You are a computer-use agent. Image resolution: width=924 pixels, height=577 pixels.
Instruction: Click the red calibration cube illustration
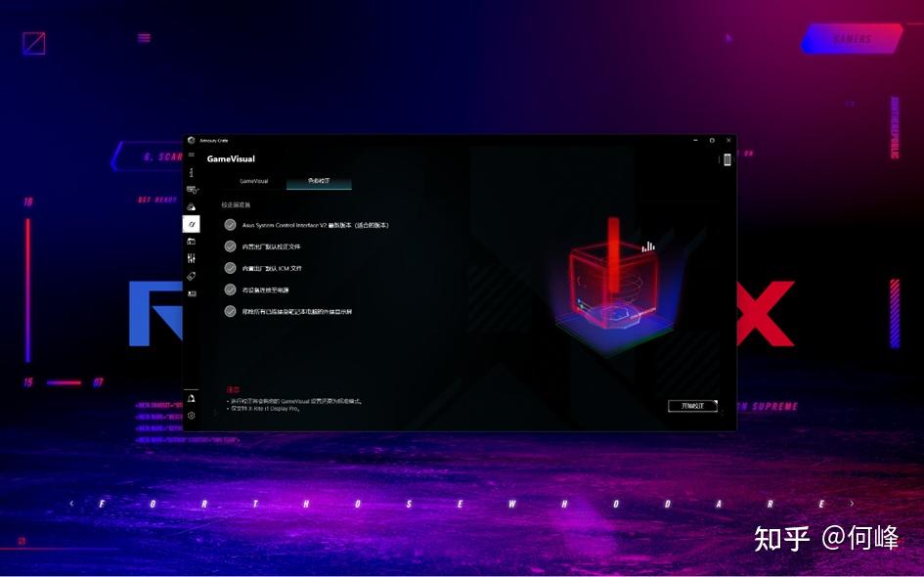tap(614, 288)
